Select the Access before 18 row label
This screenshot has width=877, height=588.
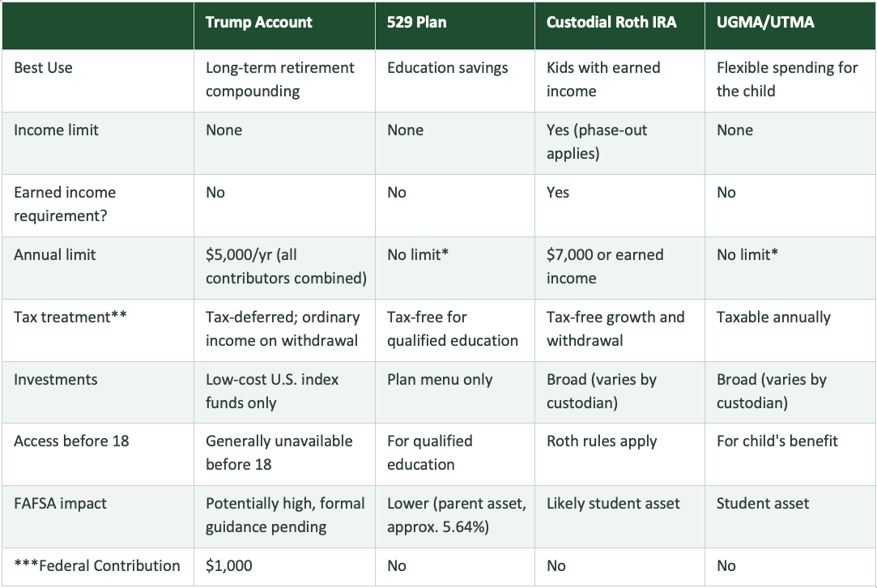[x=71, y=441]
